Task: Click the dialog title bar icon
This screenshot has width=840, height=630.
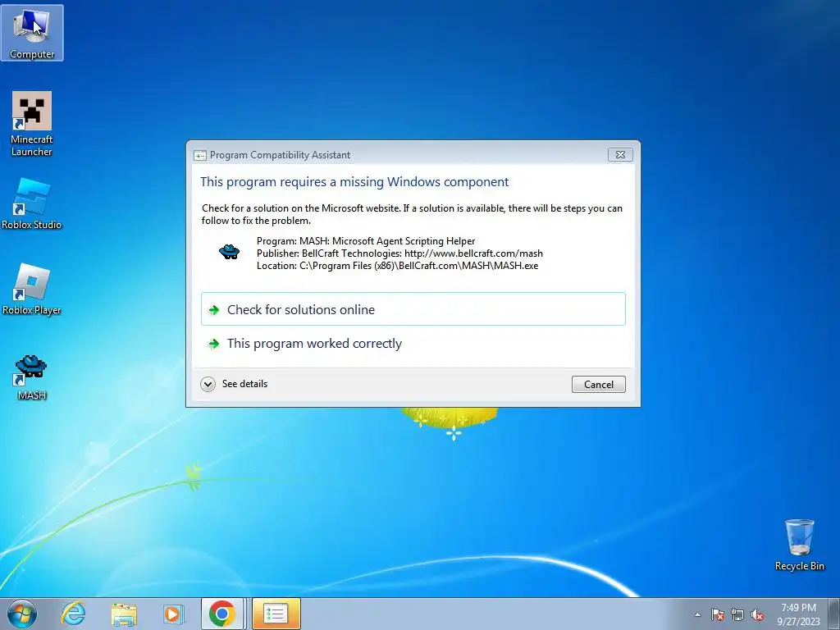Action: click(200, 155)
